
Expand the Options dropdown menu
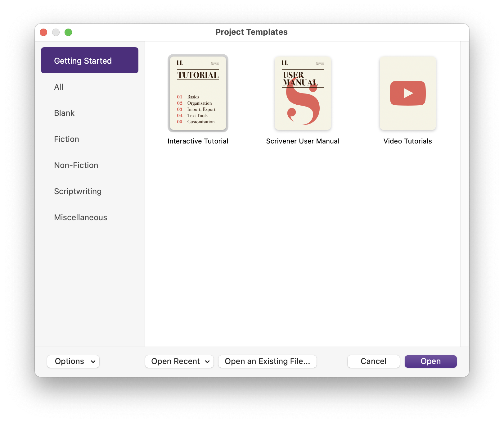[x=73, y=362]
